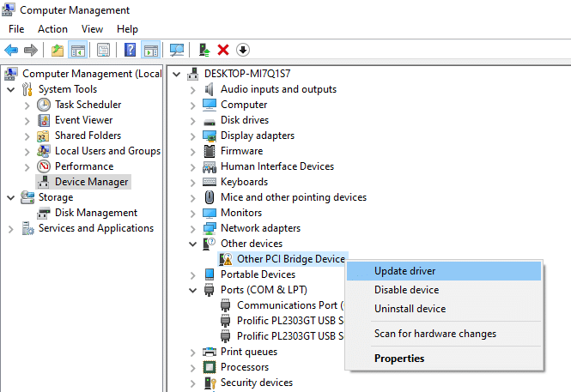This screenshot has width=571, height=392.
Task: Click the warning icon on Other PCI Bridge Device
Action: (x=226, y=259)
